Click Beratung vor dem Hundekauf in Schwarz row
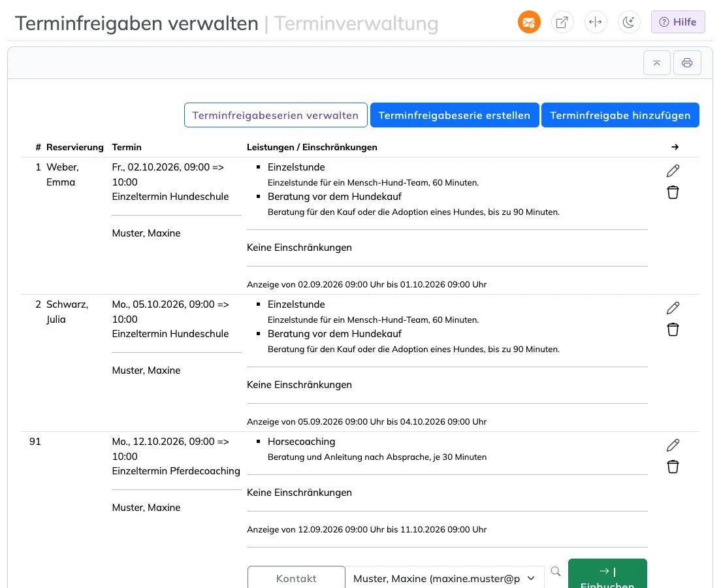Image resolution: width=721 pixels, height=588 pixels. point(334,334)
